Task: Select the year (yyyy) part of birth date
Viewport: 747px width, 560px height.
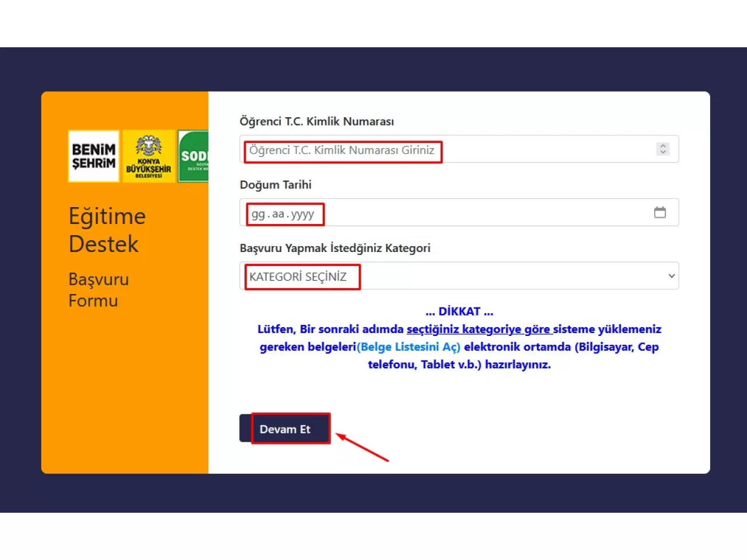Action: point(302,214)
